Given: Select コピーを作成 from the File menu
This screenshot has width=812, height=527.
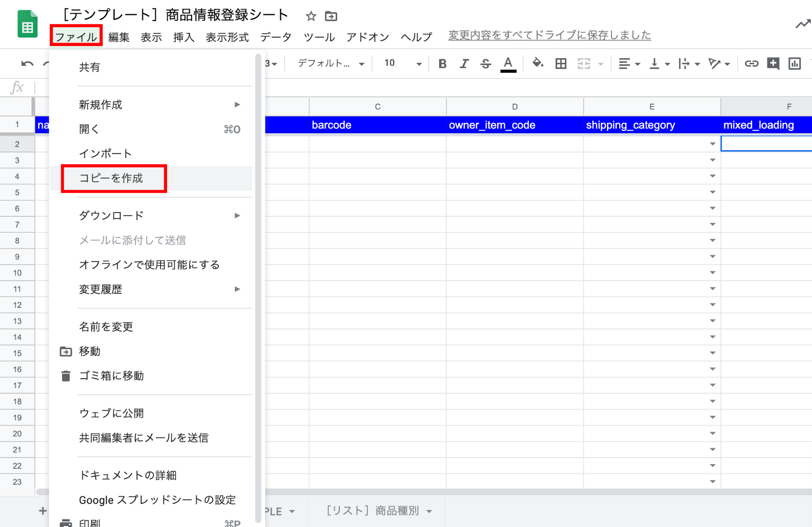Looking at the screenshot, I should click(x=111, y=178).
